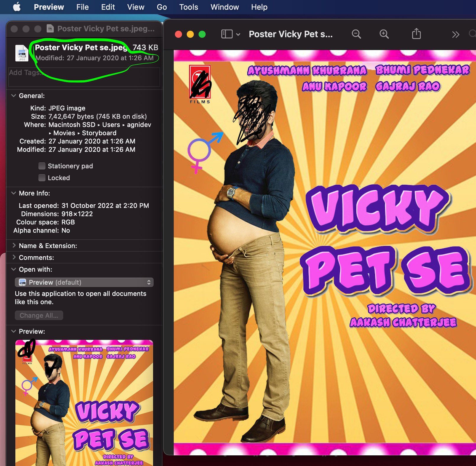Click the Add Tags input field

84,77
